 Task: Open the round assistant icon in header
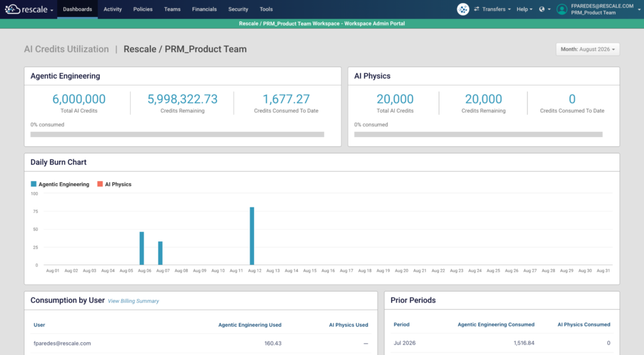point(463,9)
